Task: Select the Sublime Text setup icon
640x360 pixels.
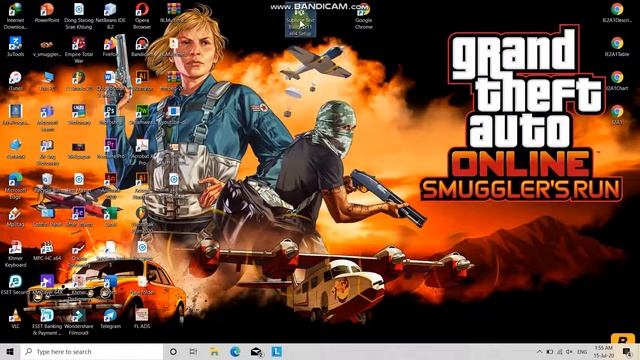Action: pyautogui.click(x=300, y=19)
